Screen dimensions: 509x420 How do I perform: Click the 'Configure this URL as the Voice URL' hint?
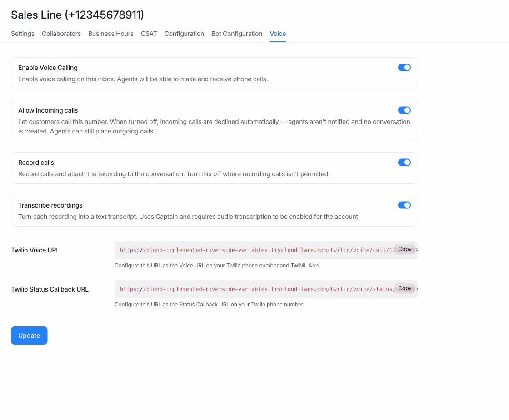click(217, 266)
